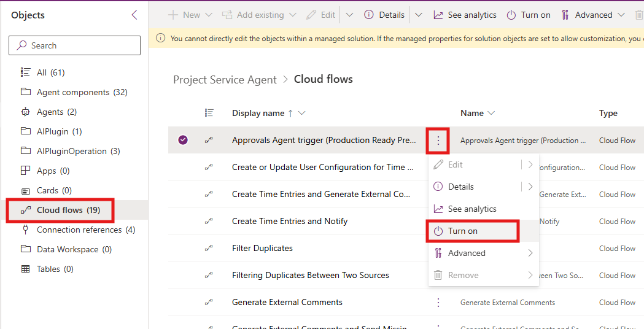The width and height of the screenshot is (644, 329).
Task: Open Agent components (32) folder
Action: (x=82, y=93)
